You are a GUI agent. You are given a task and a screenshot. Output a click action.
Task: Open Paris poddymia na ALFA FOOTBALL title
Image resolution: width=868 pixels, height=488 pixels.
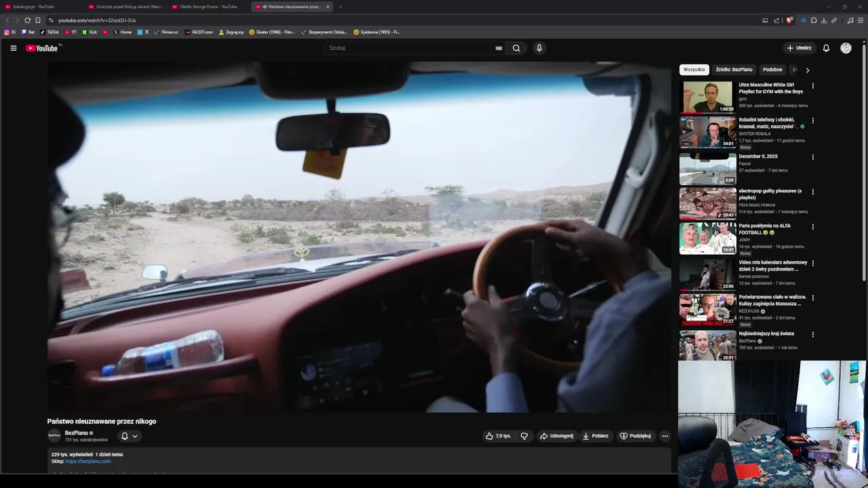click(765, 229)
